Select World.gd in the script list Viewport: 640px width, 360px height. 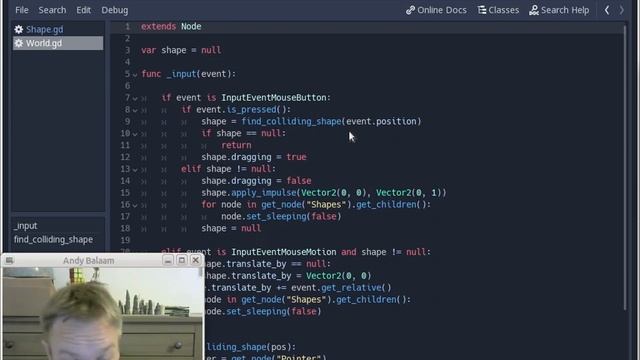(x=58, y=43)
